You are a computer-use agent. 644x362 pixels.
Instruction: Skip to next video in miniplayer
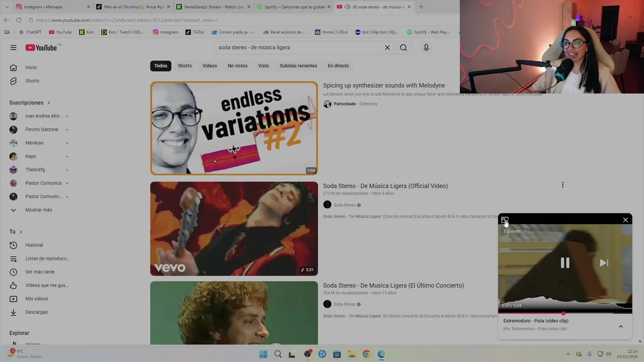[x=604, y=263]
